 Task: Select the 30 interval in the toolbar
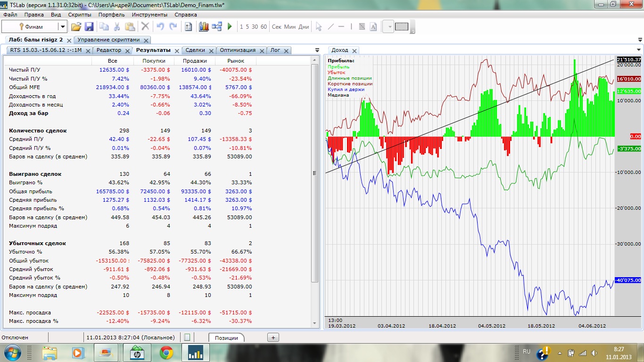(x=255, y=27)
